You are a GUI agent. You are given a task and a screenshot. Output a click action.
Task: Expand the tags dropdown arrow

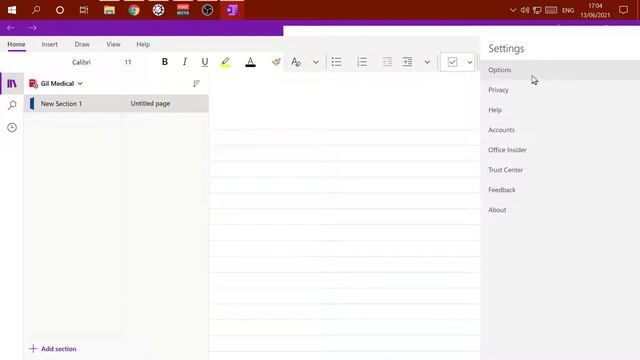point(469,62)
